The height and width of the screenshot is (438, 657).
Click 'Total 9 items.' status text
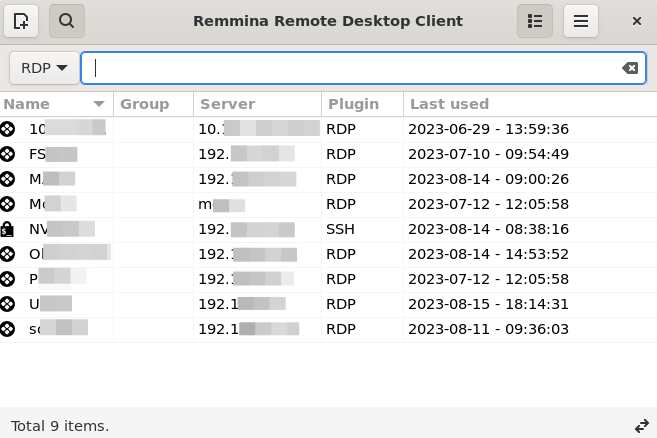tap(60, 426)
